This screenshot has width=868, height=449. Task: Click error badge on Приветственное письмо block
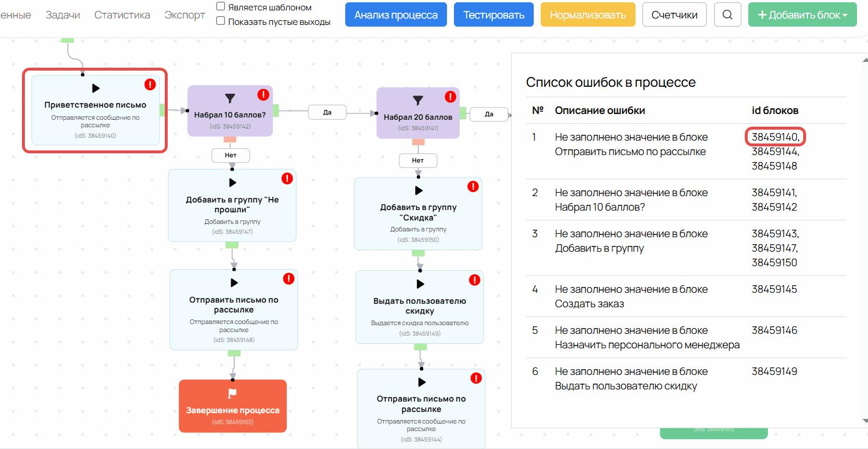150,85
